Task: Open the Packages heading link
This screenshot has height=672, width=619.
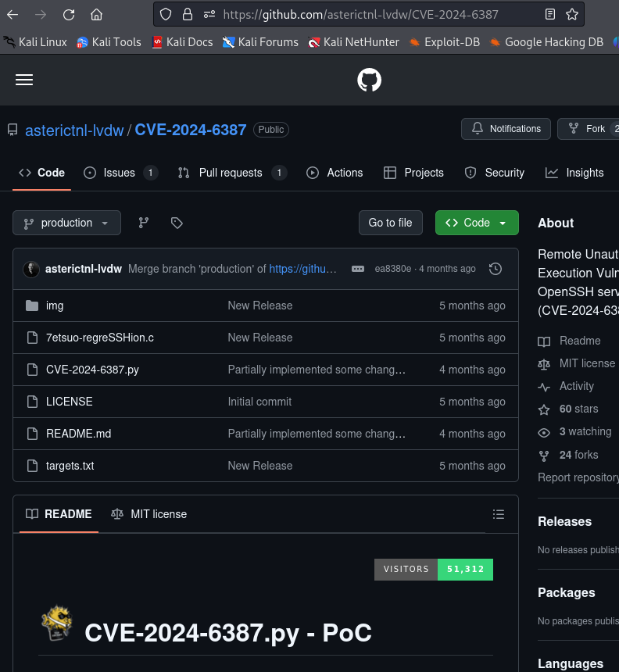Action: pyautogui.click(x=567, y=593)
